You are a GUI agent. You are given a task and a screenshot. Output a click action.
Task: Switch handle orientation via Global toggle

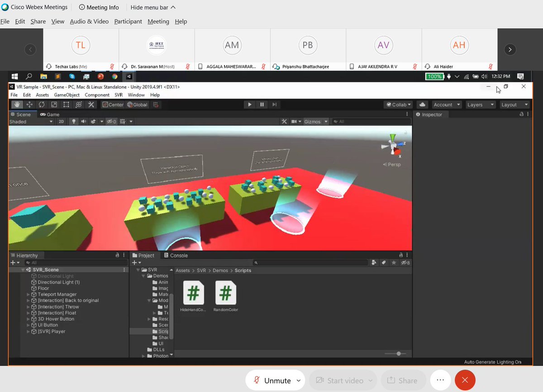[137, 104]
